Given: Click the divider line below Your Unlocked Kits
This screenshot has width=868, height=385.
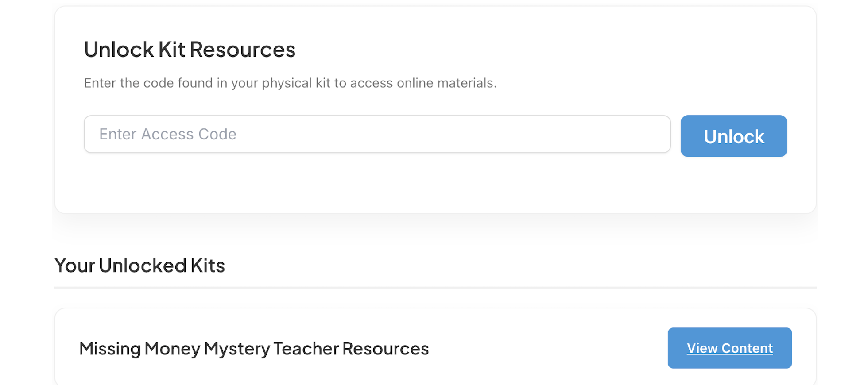Looking at the screenshot, I should pos(435,288).
